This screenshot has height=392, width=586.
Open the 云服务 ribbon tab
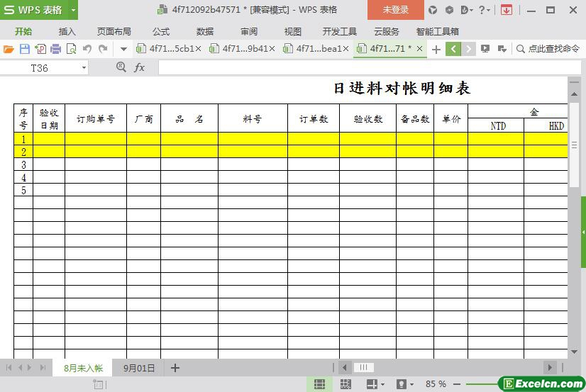pyautogui.click(x=387, y=32)
